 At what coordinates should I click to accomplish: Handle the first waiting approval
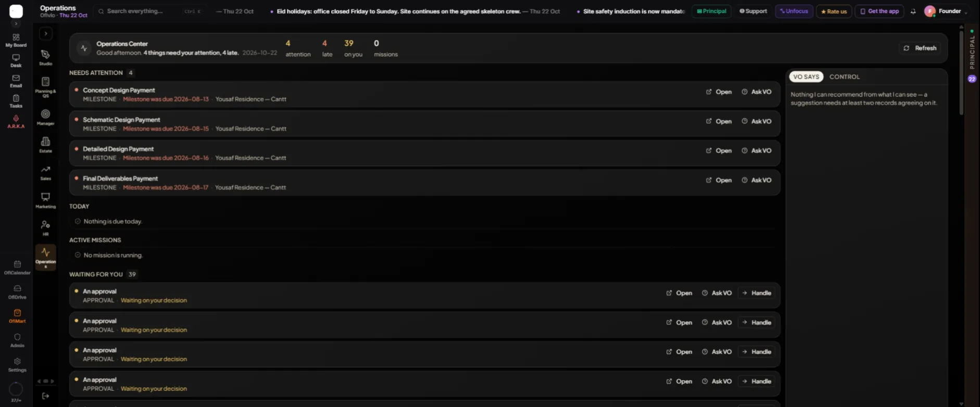(757, 293)
